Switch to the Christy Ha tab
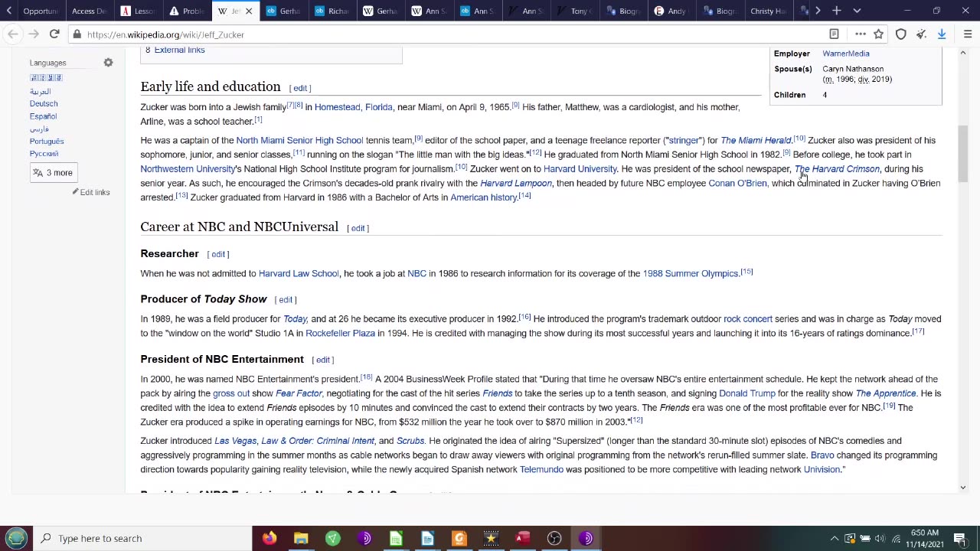 (x=767, y=11)
